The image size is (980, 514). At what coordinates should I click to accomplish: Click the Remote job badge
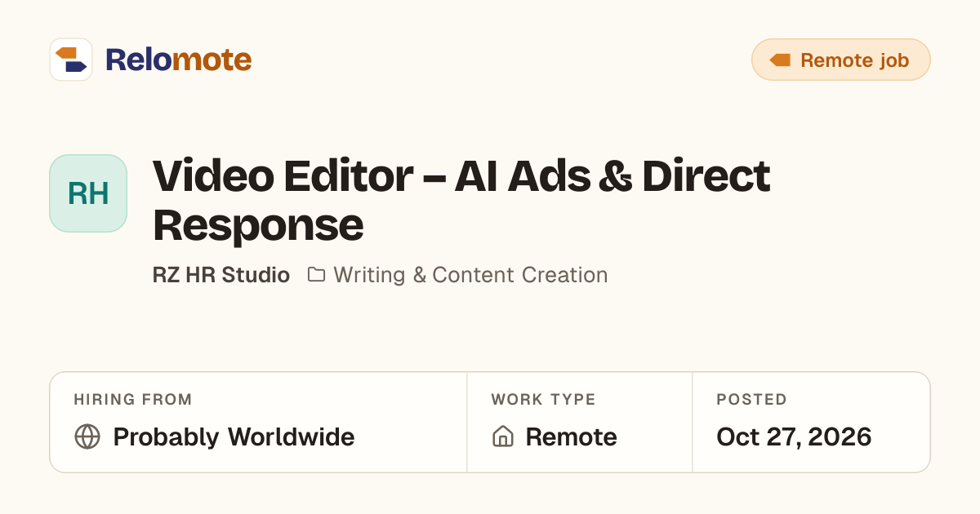click(840, 60)
